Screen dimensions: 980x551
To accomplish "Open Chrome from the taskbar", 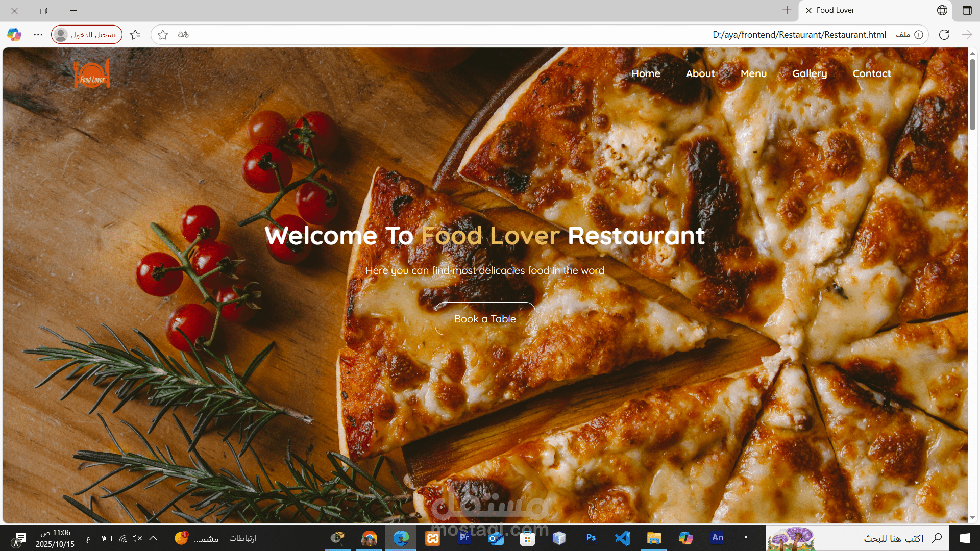I will point(370,538).
